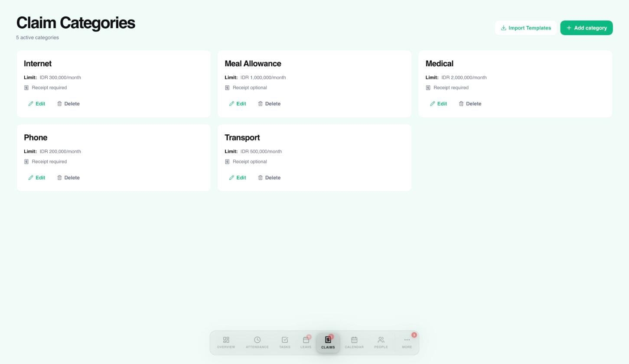Click 'Receipt optional' on the Transport card
The width and height of the screenshot is (629, 364).
(250, 162)
